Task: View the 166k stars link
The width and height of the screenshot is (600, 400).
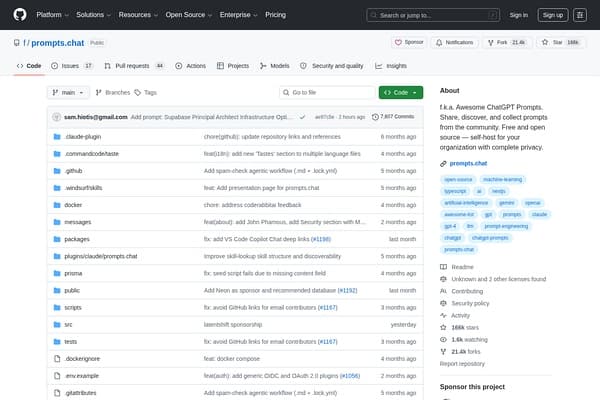Action: (465, 328)
